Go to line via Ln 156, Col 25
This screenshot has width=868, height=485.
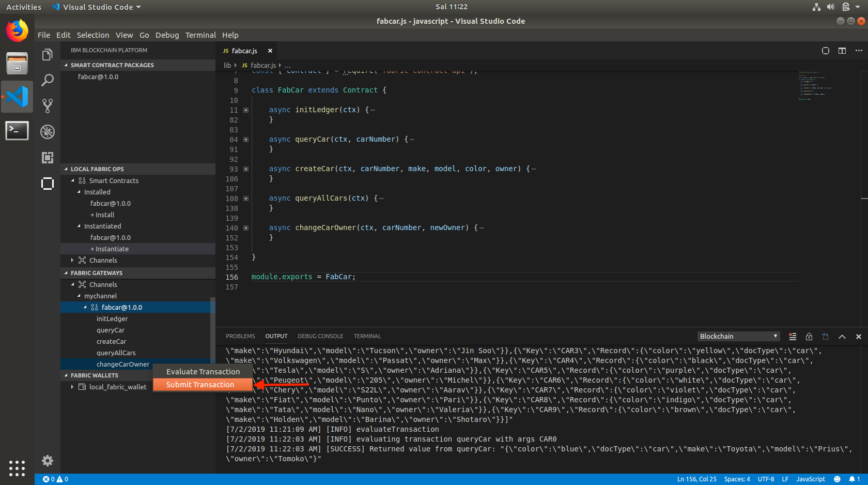click(697, 479)
